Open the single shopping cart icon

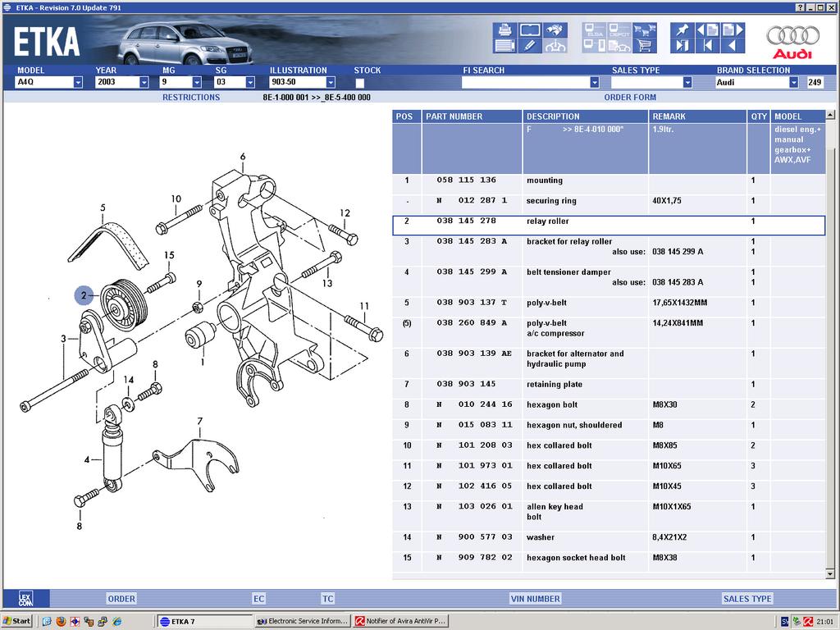coord(646,46)
